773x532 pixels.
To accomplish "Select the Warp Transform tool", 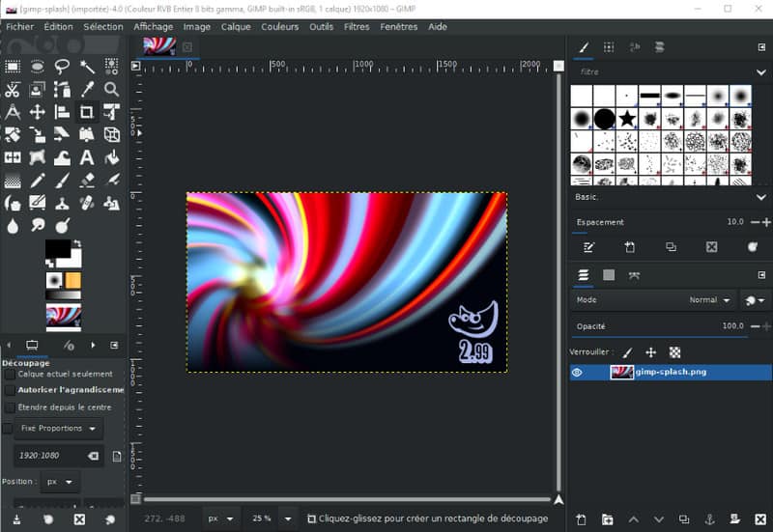I will [x=62, y=157].
